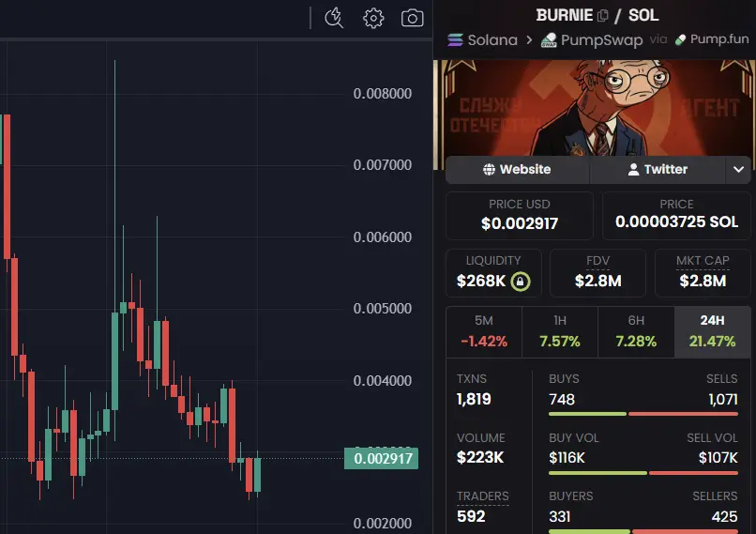756x534 pixels.
Task: Click the PumpSwap breadcrumb link
Action: [x=601, y=40]
